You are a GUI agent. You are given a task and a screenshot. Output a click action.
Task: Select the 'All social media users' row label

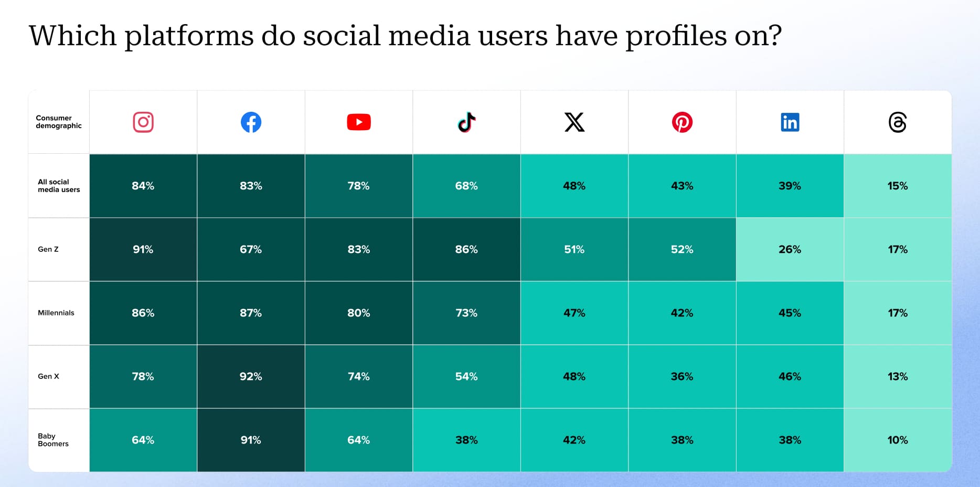pyautogui.click(x=59, y=186)
